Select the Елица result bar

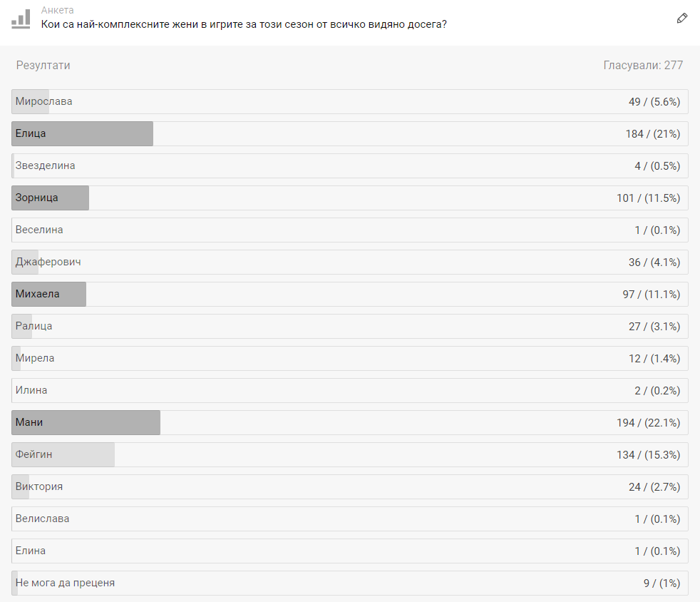pyautogui.click(x=349, y=133)
